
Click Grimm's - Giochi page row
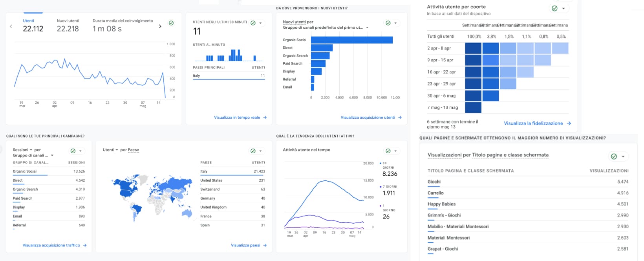click(x=528, y=215)
